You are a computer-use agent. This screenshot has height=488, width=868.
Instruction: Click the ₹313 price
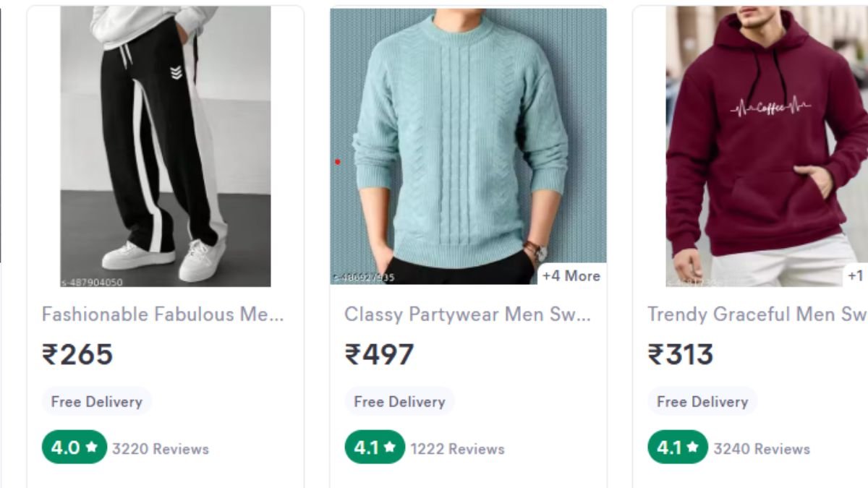pyautogui.click(x=681, y=354)
